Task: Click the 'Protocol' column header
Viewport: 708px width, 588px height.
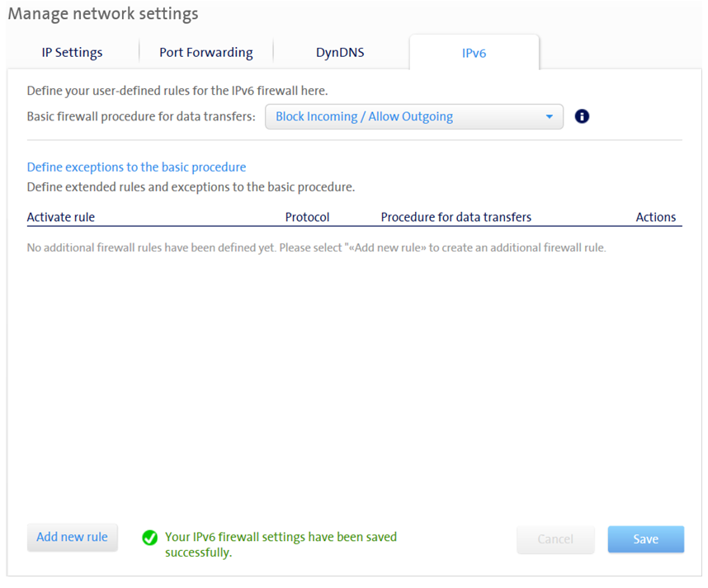Action: 307,218
